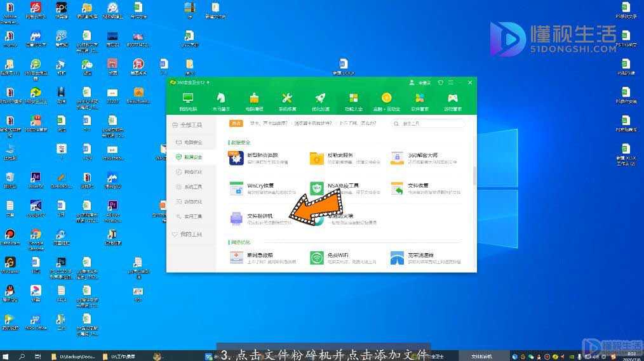Open the 360解密大师 tool
This screenshot has height=361, width=644.
424,159
